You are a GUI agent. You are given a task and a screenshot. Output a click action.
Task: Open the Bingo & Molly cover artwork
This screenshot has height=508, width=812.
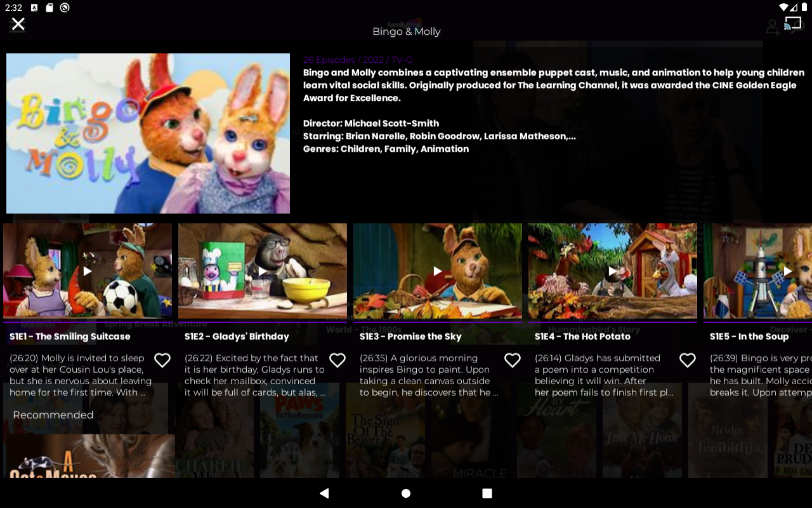(x=148, y=133)
